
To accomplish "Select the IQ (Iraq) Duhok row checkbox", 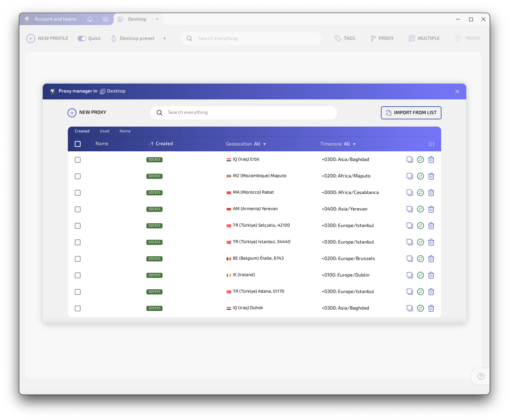I will 78,308.
